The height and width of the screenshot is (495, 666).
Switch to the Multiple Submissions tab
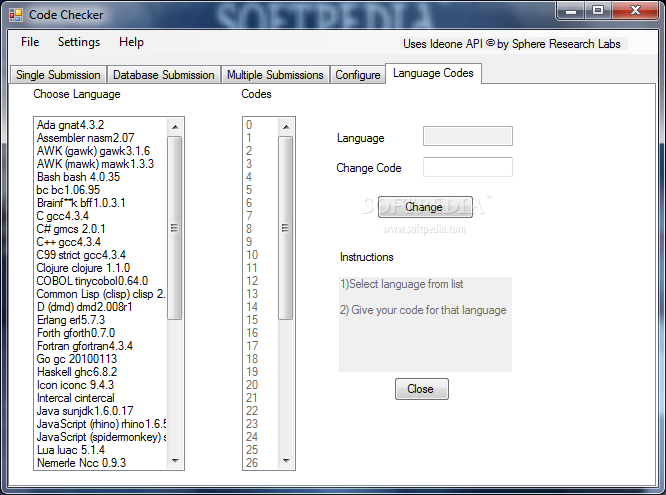pyautogui.click(x=275, y=75)
